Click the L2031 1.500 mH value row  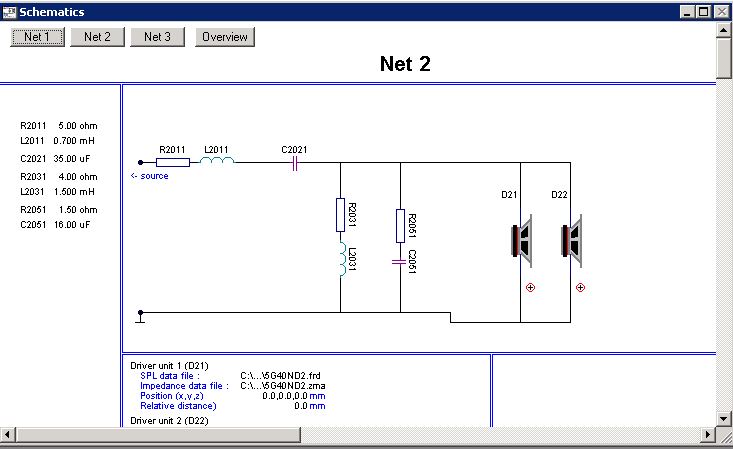(x=57, y=192)
